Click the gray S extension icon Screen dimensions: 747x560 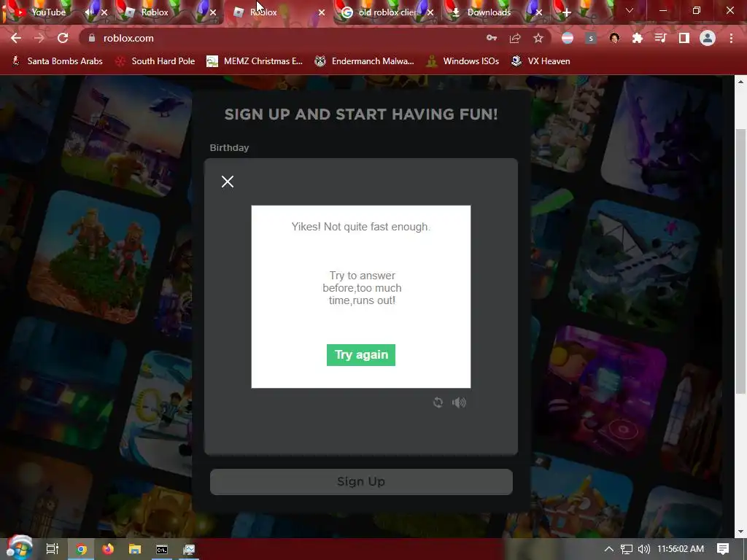pos(591,38)
